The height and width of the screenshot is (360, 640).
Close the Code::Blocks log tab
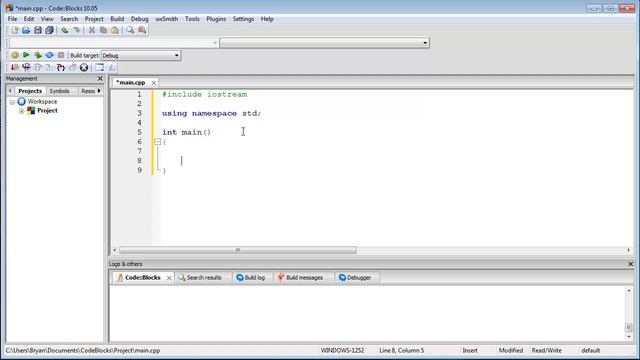169,278
